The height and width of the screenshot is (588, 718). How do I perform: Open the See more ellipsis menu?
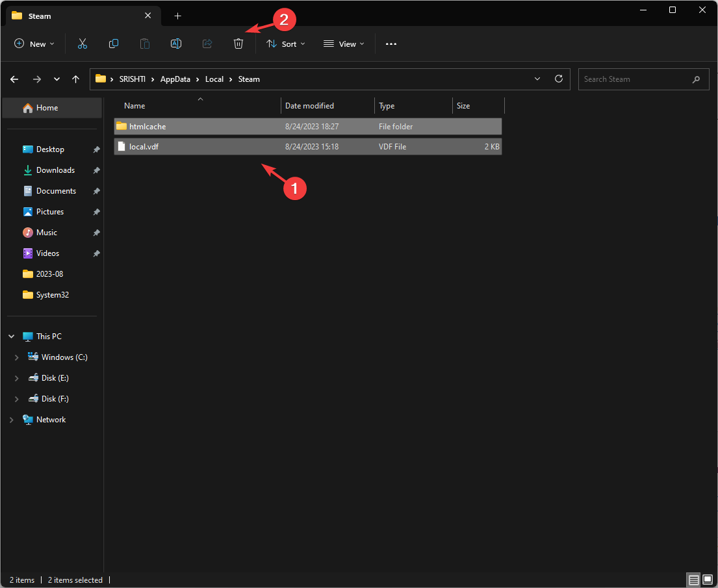click(391, 44)
